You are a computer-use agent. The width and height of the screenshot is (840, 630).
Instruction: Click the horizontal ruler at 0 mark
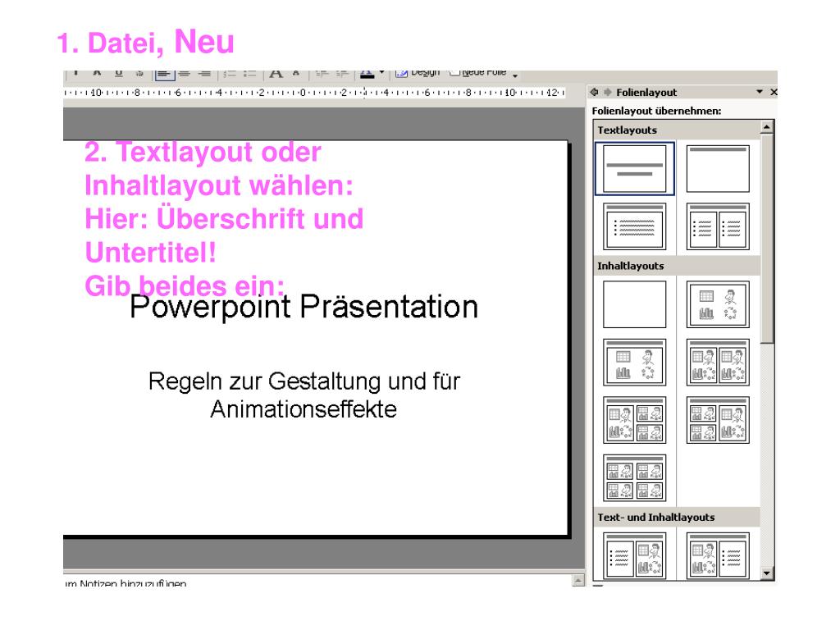pyautogui.click(x=303, y=93)
